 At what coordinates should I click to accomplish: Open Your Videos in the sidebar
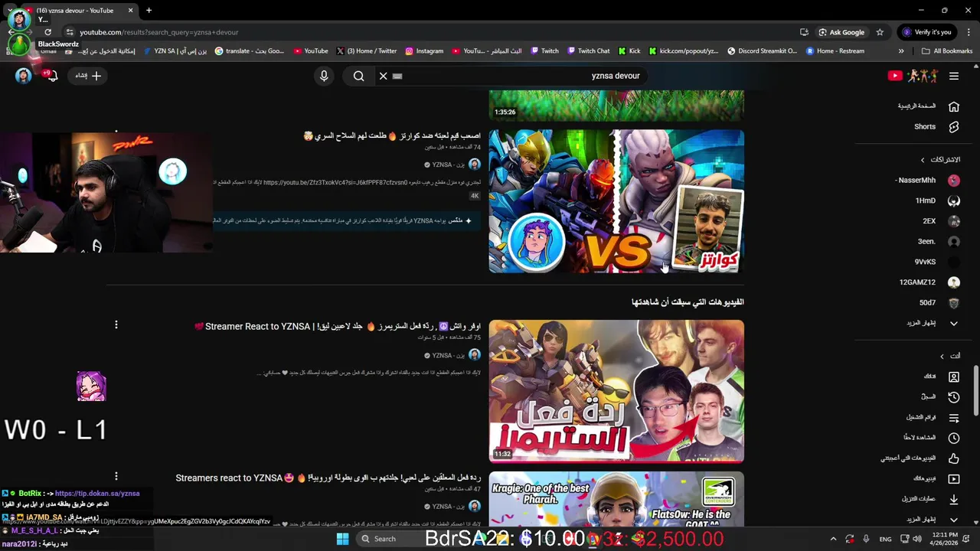[936, 478]
